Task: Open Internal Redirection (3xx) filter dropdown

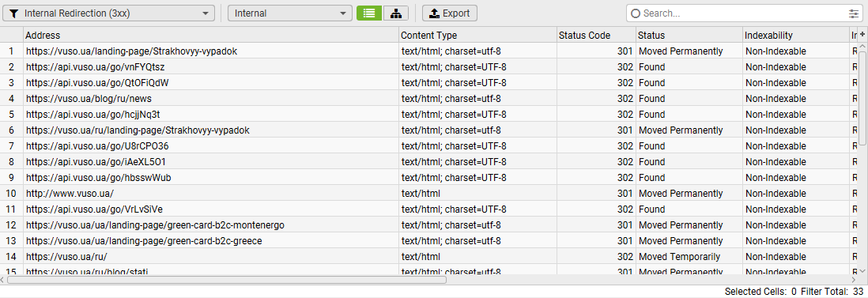Action: point(108,13)
